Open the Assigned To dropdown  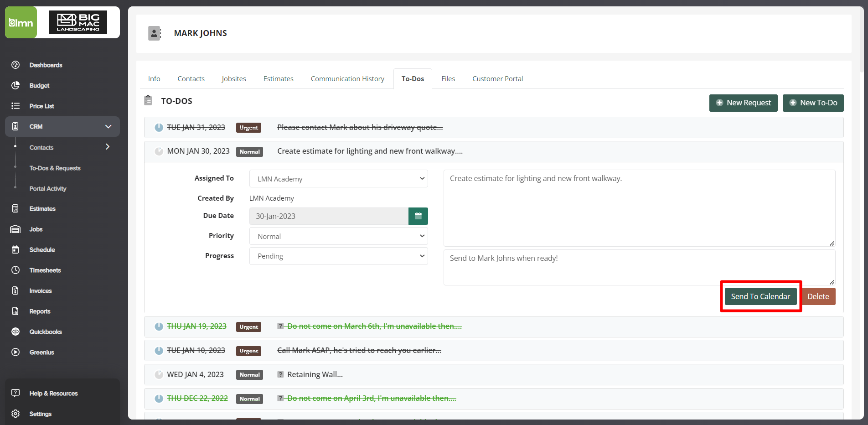pyautogui.click(x=338, y=179)
